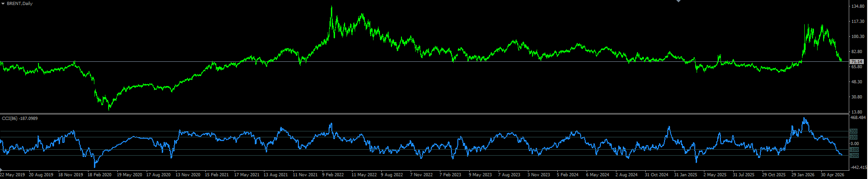This screenshot has width=868, height=179.
Task: Click the CCI(86) -187.0989 indicator label
Action: pyautogui.click(x=20, y=118)
